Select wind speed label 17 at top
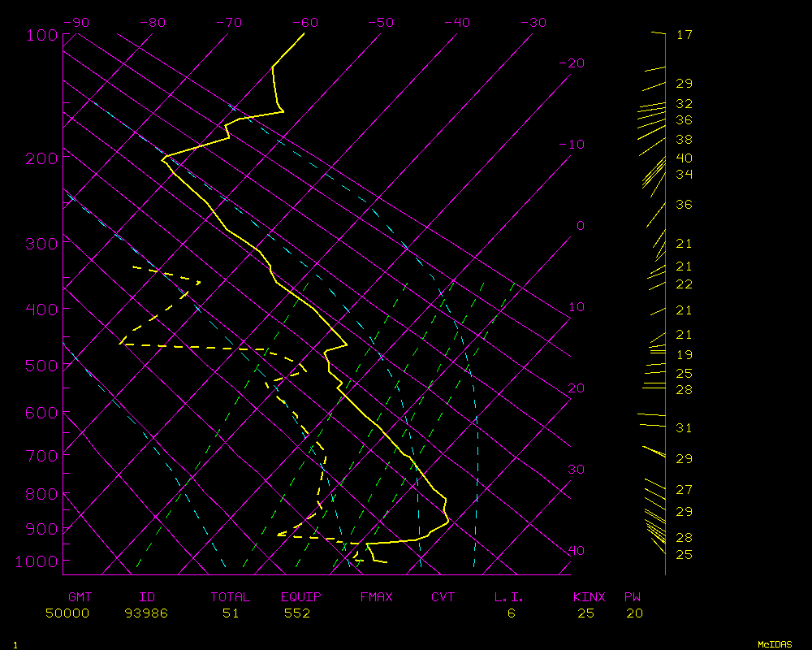Viewport: 812px width, 650px height. [684, 35]
